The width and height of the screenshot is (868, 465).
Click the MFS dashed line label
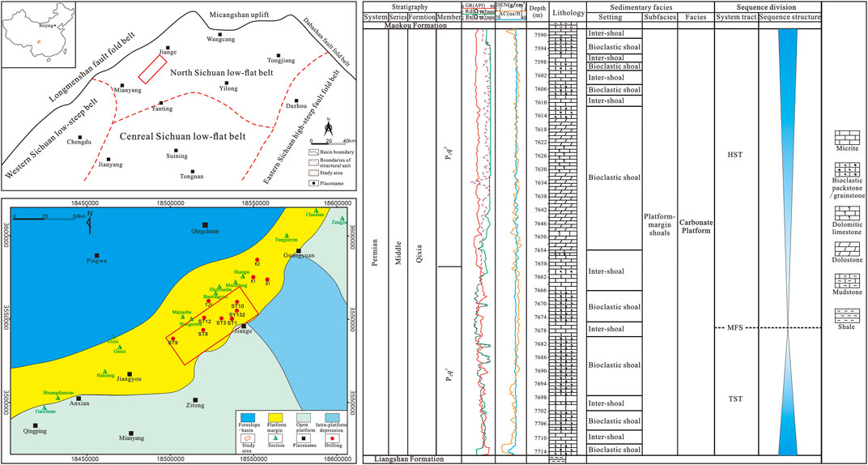click(x=723, y=328)
